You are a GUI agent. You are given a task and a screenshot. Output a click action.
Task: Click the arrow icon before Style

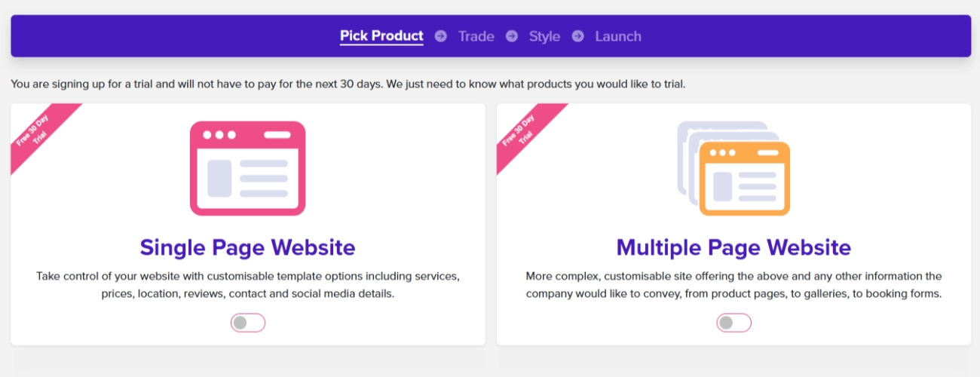pos(512,36)
